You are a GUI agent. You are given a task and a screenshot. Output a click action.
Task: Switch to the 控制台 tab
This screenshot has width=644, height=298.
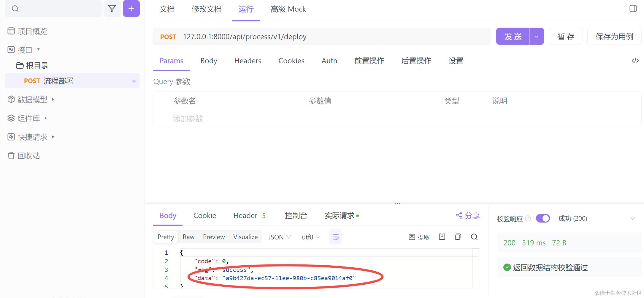pyautogui.click(x=296, y=215)
